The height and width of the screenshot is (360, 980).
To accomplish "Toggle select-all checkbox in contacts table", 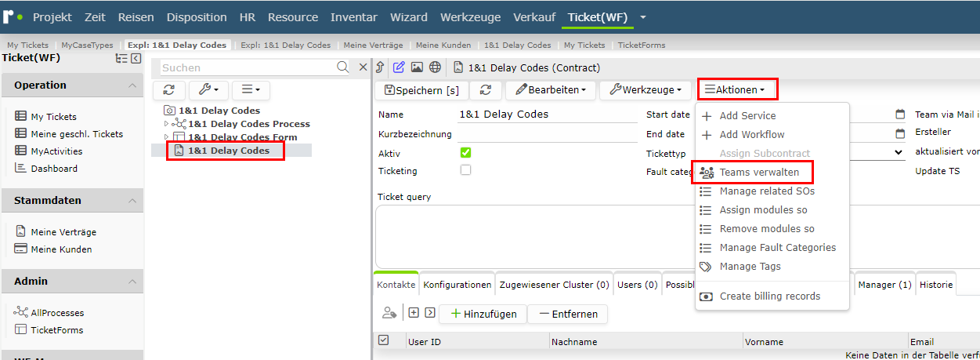I will pos(383,340).
